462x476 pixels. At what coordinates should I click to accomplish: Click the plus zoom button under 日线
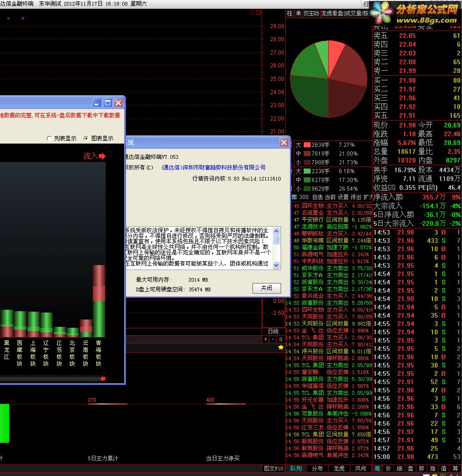click(x=265, y=339)
